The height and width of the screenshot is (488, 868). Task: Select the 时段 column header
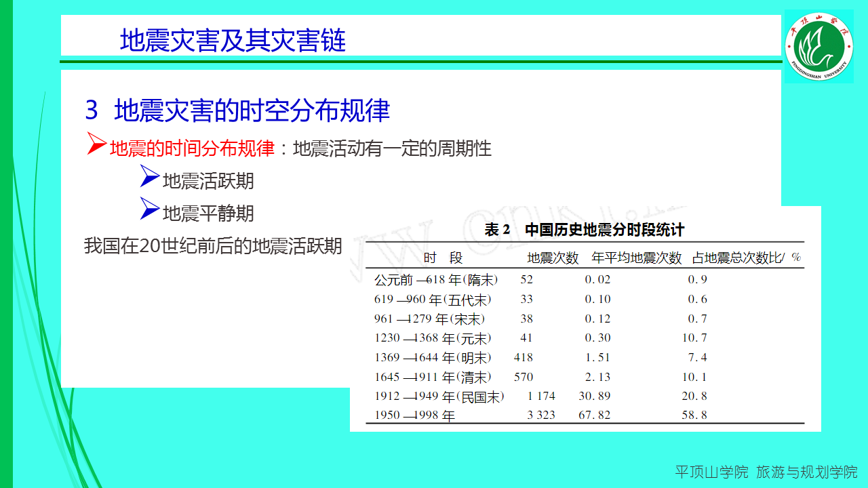pyautogui.click(x=443, y=258)
